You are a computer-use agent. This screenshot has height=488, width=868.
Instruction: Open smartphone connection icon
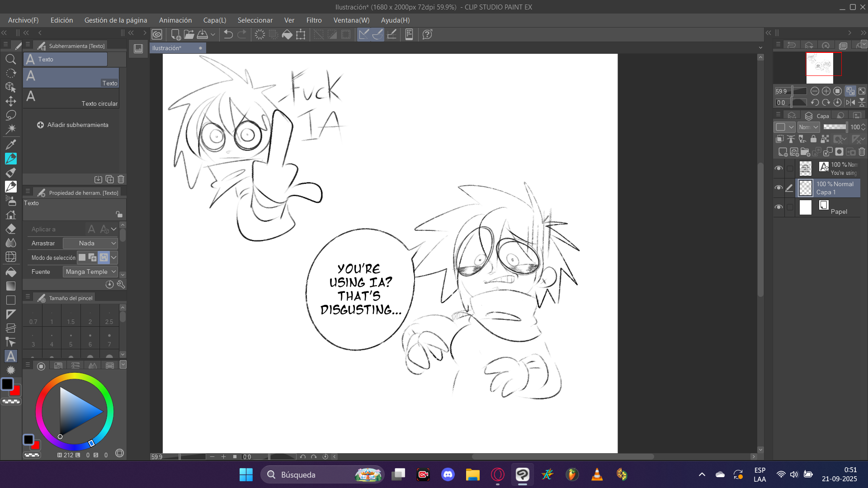(x=409, y=34)
